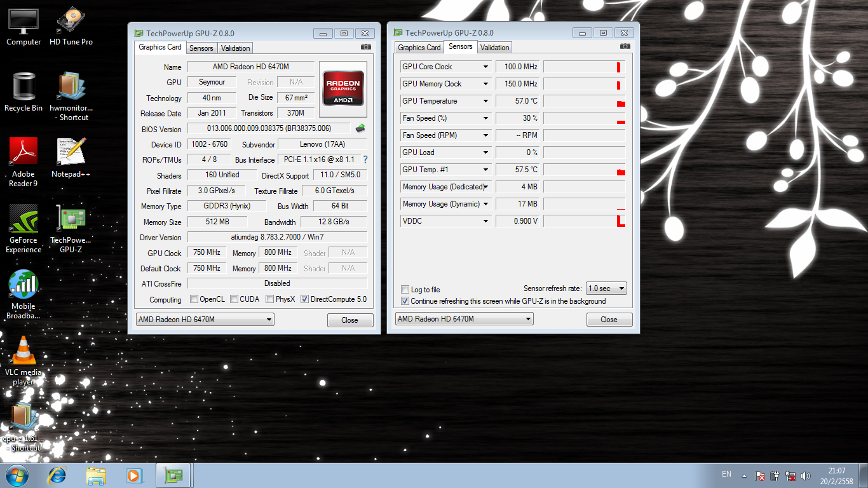Click the VDDC sensor graph

(x=585, y=221)
